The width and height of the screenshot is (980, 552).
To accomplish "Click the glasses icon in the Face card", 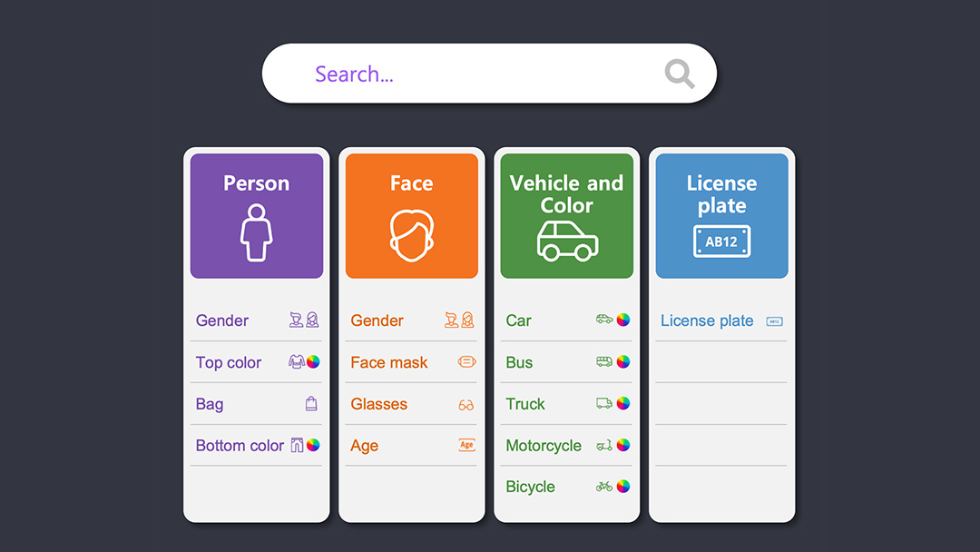I will (x=465, y=404).
